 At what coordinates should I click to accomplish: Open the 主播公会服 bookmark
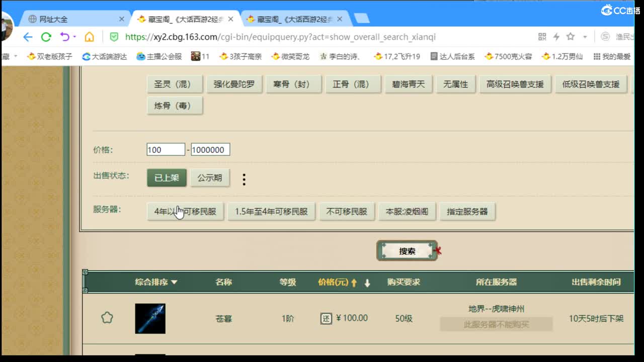click(159, 56)
